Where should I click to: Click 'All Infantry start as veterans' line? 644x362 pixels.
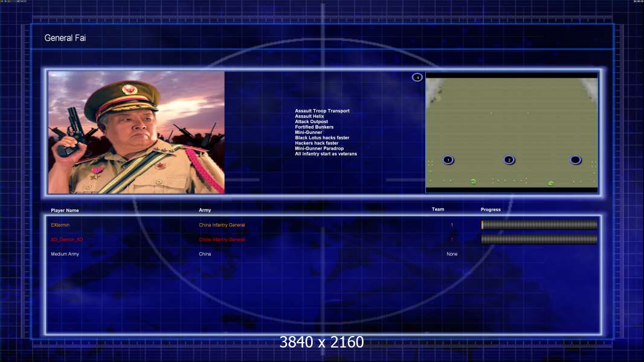point(326,154)
